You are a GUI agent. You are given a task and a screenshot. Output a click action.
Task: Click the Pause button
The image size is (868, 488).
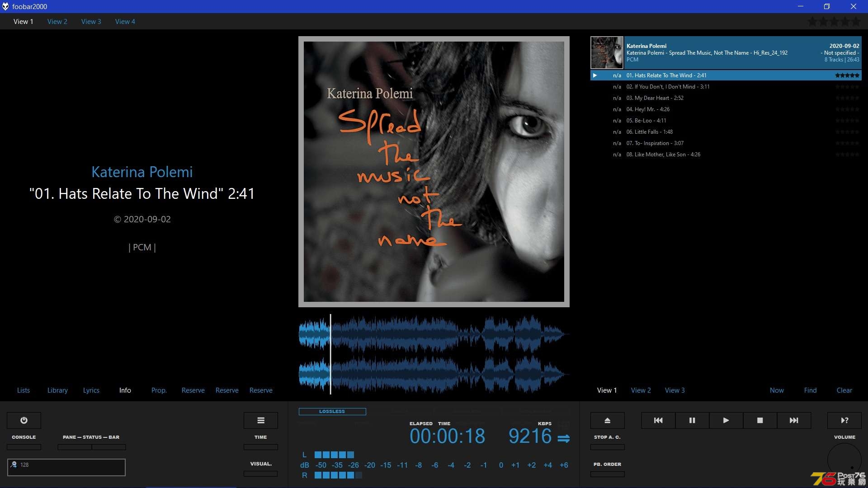point(692,420)
